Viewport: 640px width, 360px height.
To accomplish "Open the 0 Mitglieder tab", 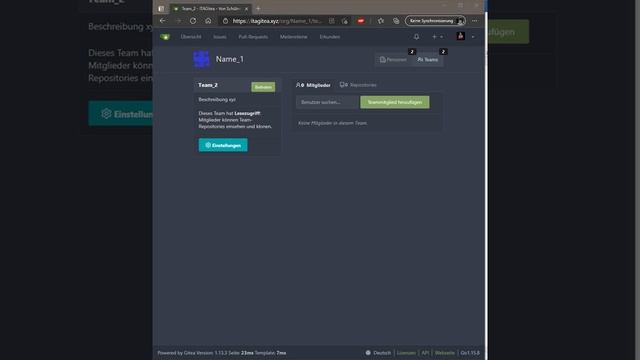I will (x=313, y=85).
